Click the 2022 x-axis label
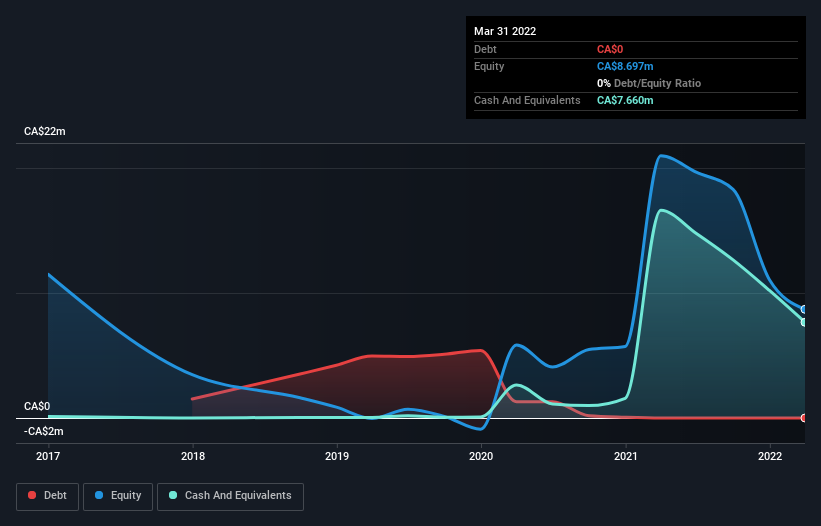 point(770,456)
